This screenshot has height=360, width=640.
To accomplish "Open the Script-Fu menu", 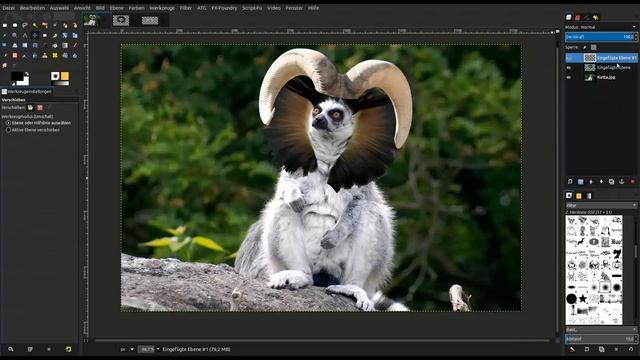I will (x=252, y=8).
